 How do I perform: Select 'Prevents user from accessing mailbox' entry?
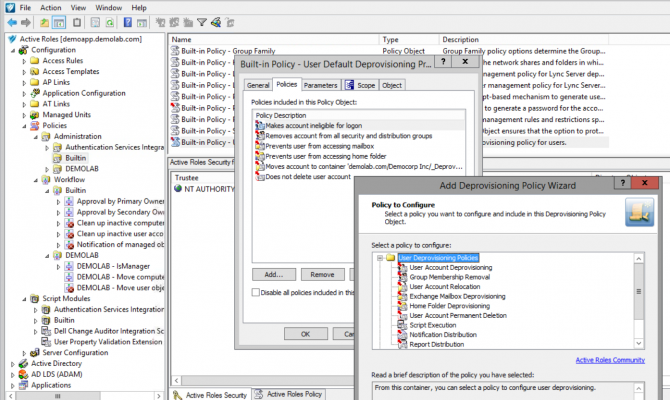[320, 146]
